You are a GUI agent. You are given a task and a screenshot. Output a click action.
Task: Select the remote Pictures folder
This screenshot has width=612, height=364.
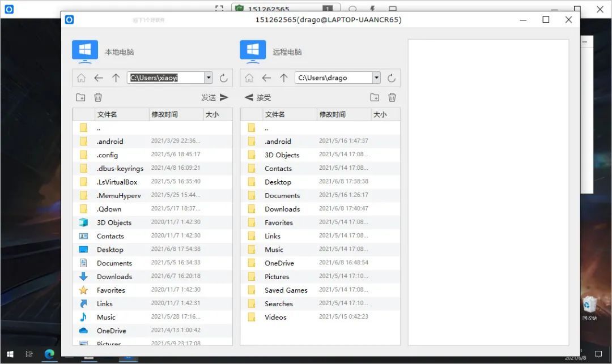320,276
